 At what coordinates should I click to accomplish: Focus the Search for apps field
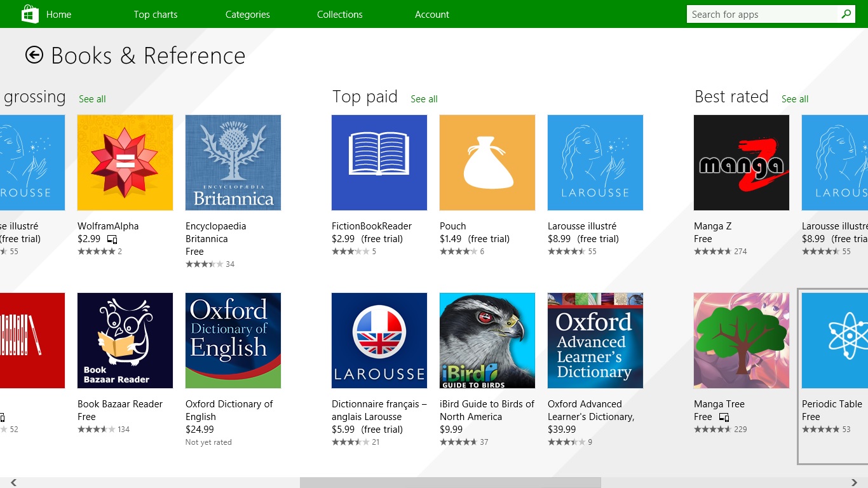point(763,14)
